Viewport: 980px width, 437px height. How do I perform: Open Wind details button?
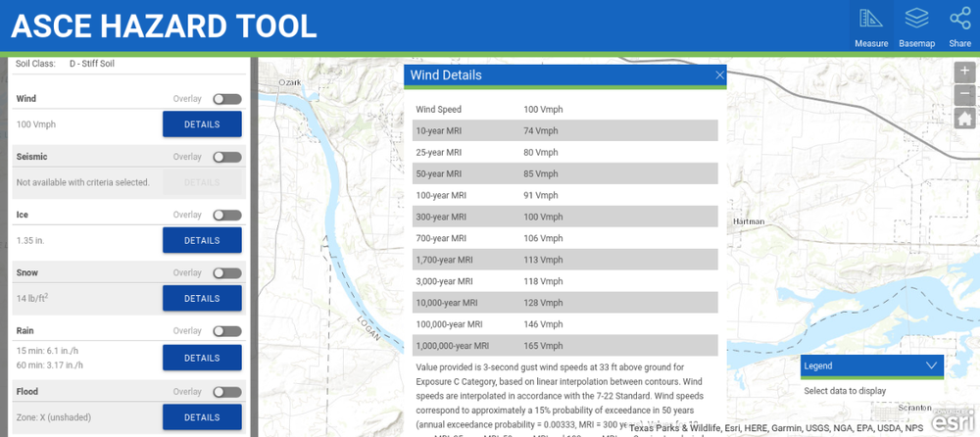(x=202, y=124)
